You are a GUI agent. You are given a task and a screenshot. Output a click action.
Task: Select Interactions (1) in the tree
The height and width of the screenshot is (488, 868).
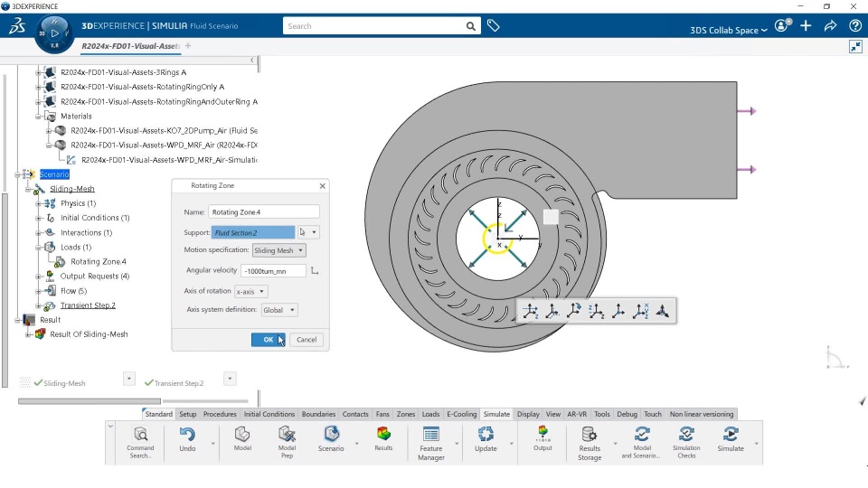(x=86, y=233)
